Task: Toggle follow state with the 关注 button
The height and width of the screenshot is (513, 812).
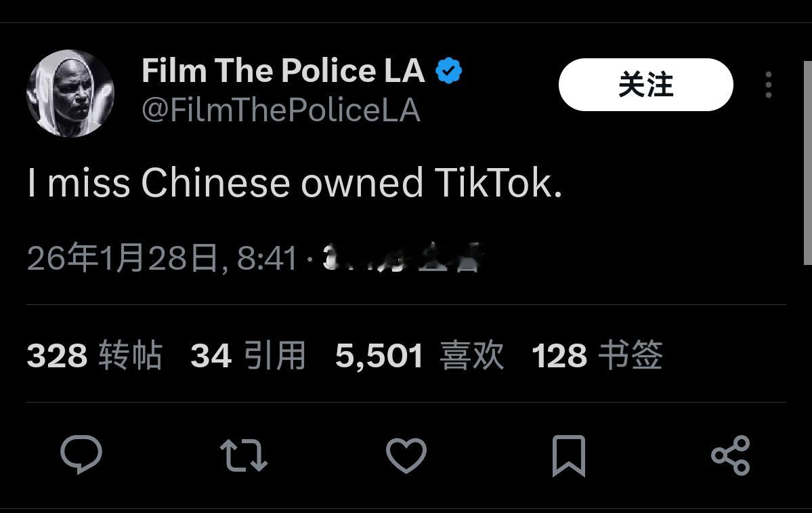Action: pyautogui.click(x=645, y=84)
